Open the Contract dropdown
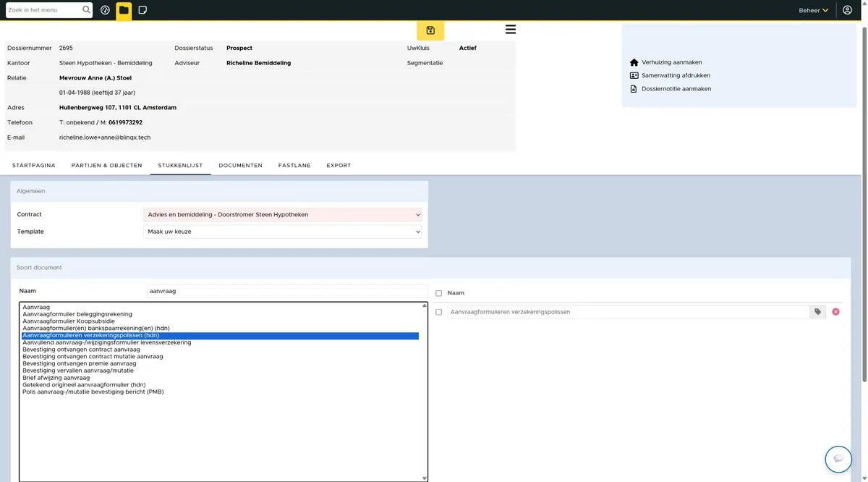Screen dimensions: 868x482 [x=283, y=214]
